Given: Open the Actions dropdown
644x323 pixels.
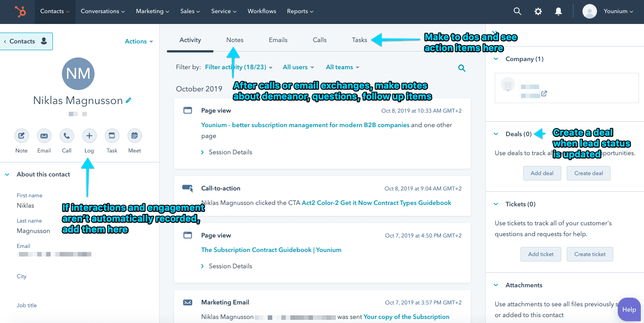Looking at the screenshot, I should [139, 41].
